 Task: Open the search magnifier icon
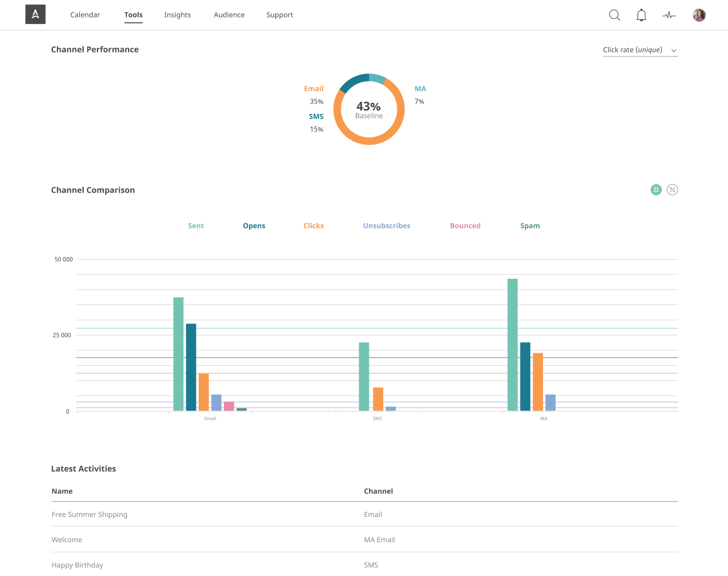pyautogui.click(x=615, y=15)
